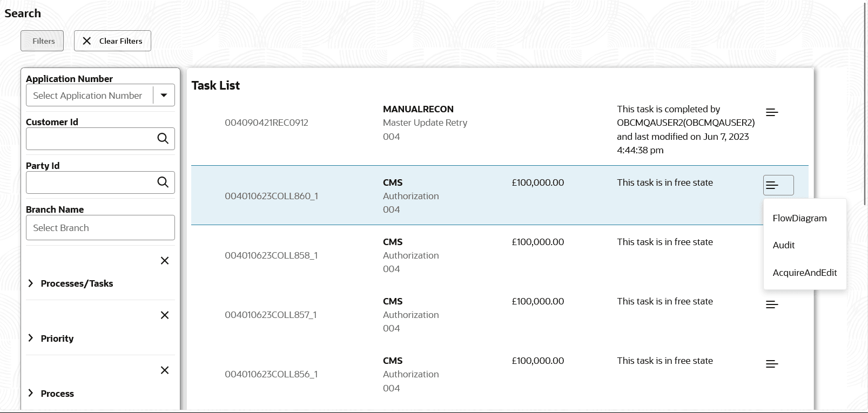Open action menu for task 004090421REC0912
This screenshot has height=413, width=868.
click(772, 112)
